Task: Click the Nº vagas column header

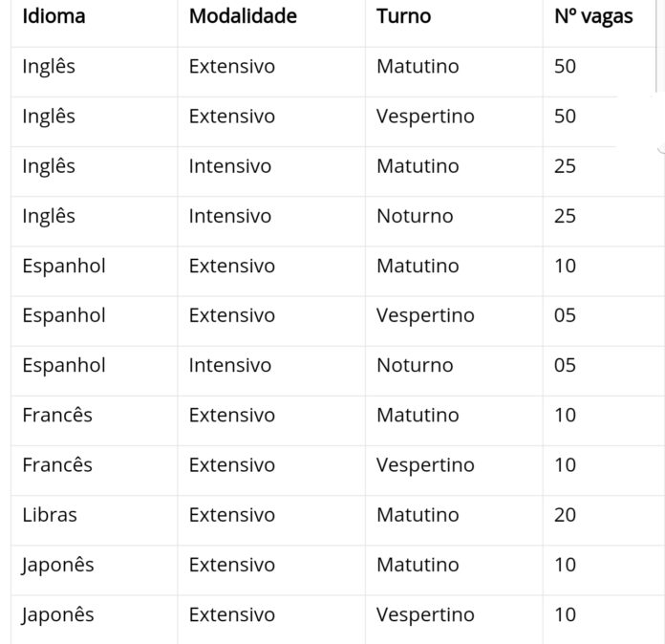Action: click(x=593, y=16)
